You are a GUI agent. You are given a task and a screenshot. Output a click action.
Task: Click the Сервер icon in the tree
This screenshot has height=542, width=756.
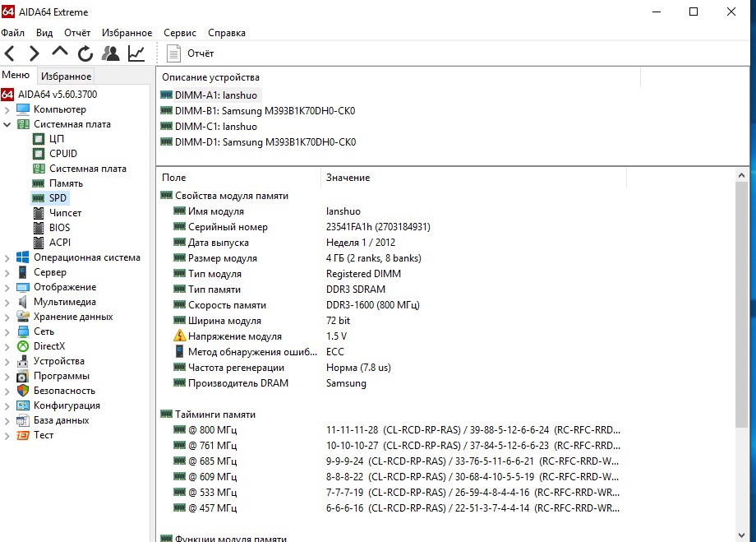23,272
